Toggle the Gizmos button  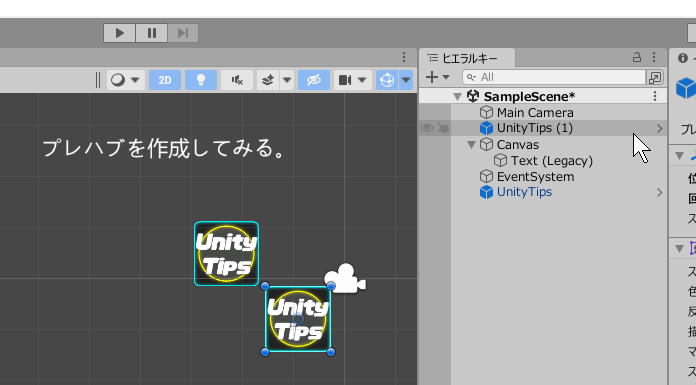387,80
